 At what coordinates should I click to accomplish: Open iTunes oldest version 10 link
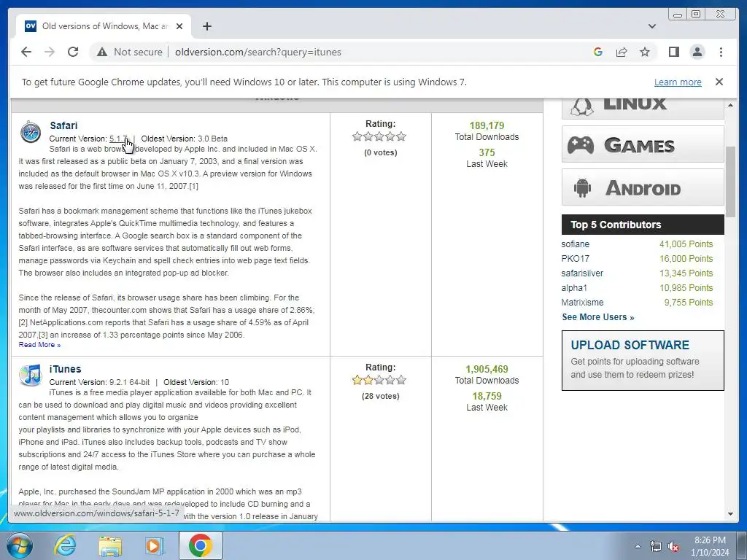pyautogui.click(x=225, y=382)
